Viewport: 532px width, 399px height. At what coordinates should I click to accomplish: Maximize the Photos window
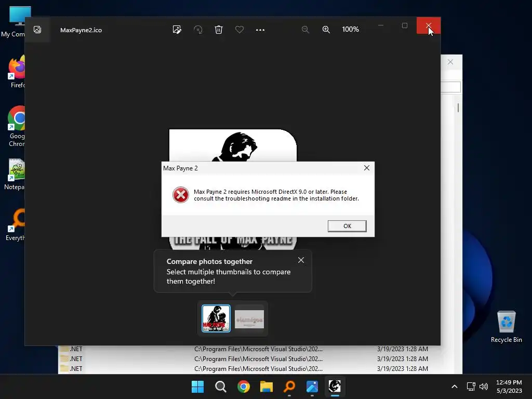pos(404,25)
